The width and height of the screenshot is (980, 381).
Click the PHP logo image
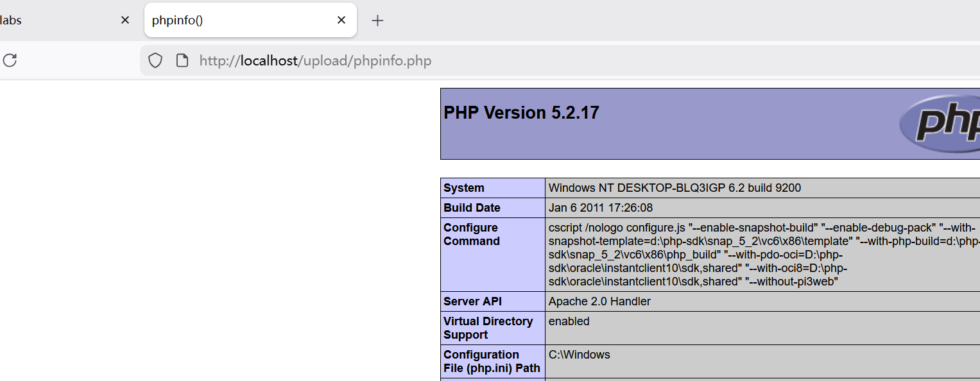pos(940,124)
